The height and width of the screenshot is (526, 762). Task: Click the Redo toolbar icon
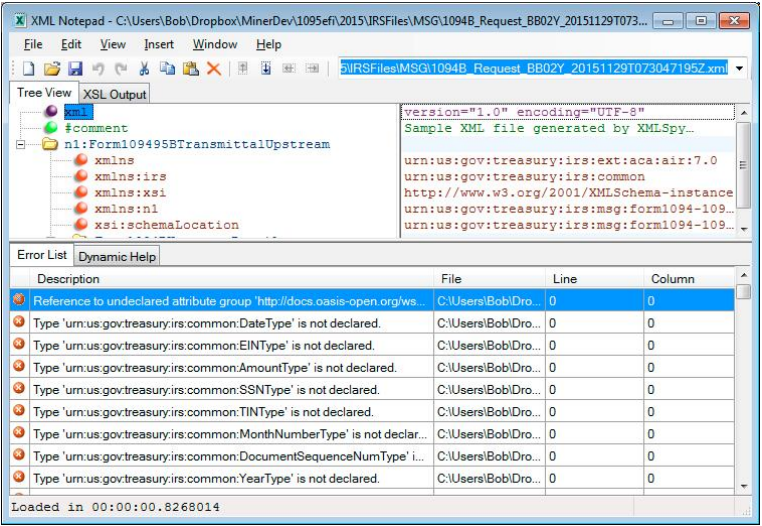(x=121, y=69)
